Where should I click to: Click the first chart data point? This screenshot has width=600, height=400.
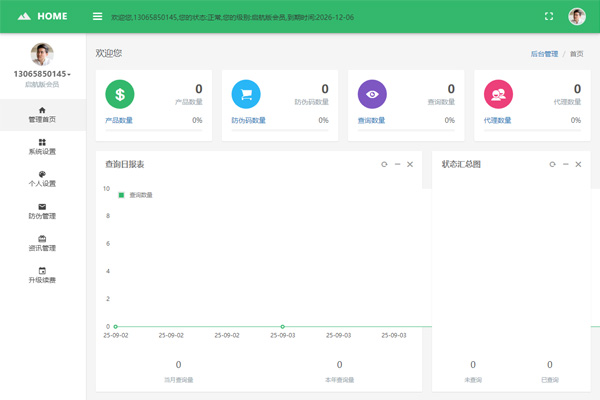pos(116,327)
